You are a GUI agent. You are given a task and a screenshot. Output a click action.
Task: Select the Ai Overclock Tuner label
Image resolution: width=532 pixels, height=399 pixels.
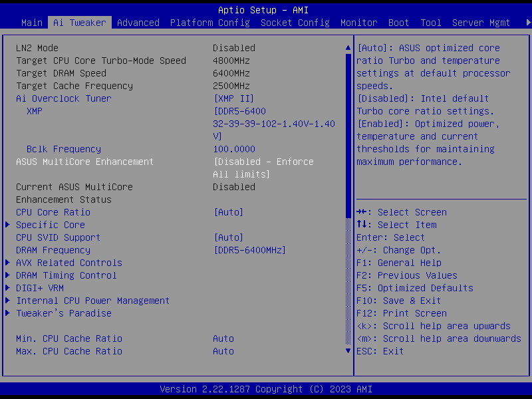click(64, 98)
